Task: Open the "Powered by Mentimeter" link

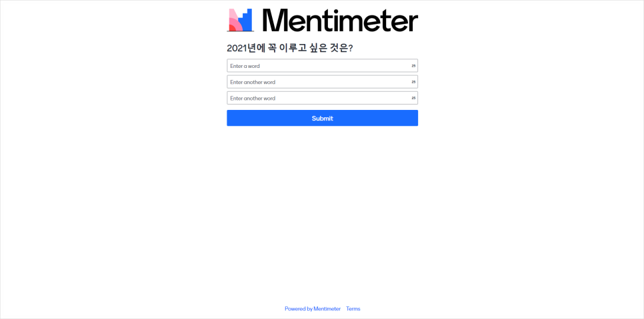Action: click(x=313, y=309)
